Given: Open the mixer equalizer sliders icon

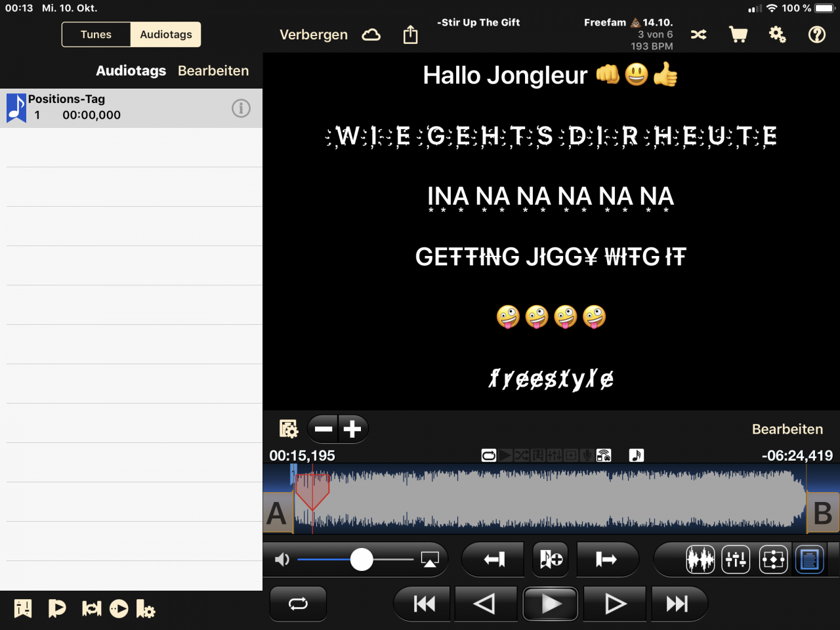Looking at the screenshot, I should pyautogui.click(x=736, y=560).
